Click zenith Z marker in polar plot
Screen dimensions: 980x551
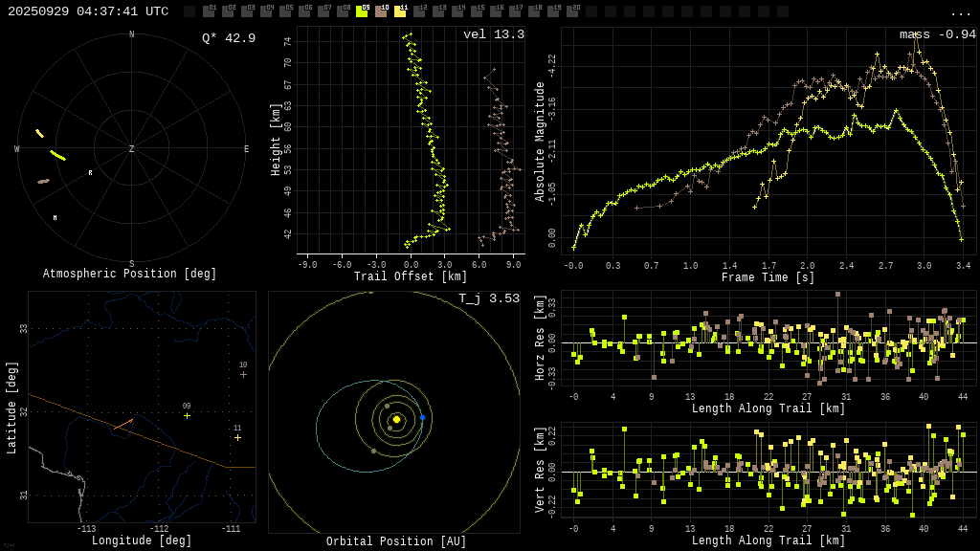(x=131, y=149)
